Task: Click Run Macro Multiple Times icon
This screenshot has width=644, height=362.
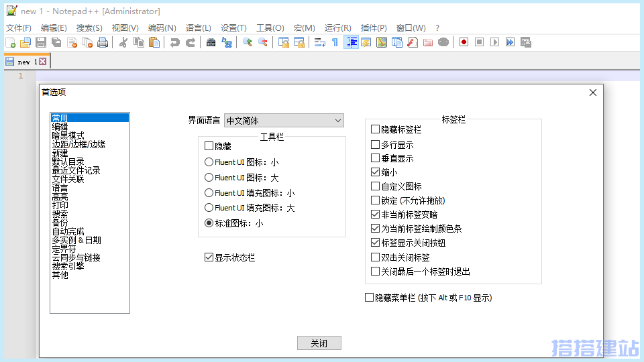Action: pos(510,42)
